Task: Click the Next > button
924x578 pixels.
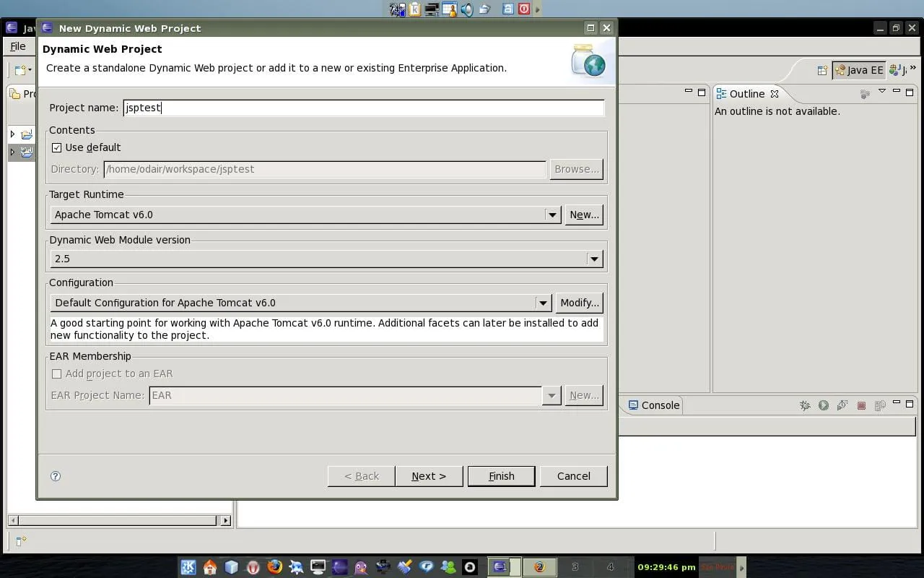Action: click(429, 476)
